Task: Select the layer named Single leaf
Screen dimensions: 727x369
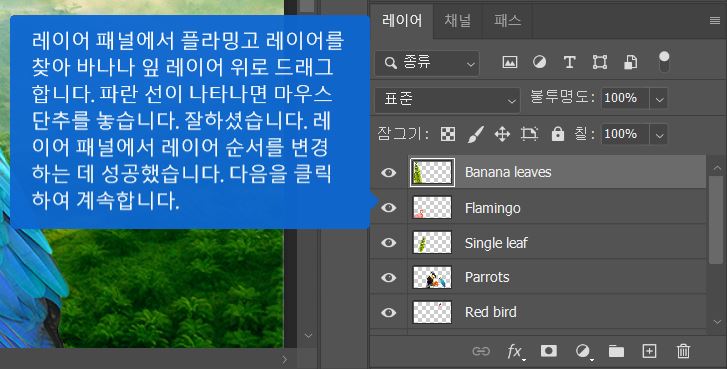Action: (x=496, y=243)
